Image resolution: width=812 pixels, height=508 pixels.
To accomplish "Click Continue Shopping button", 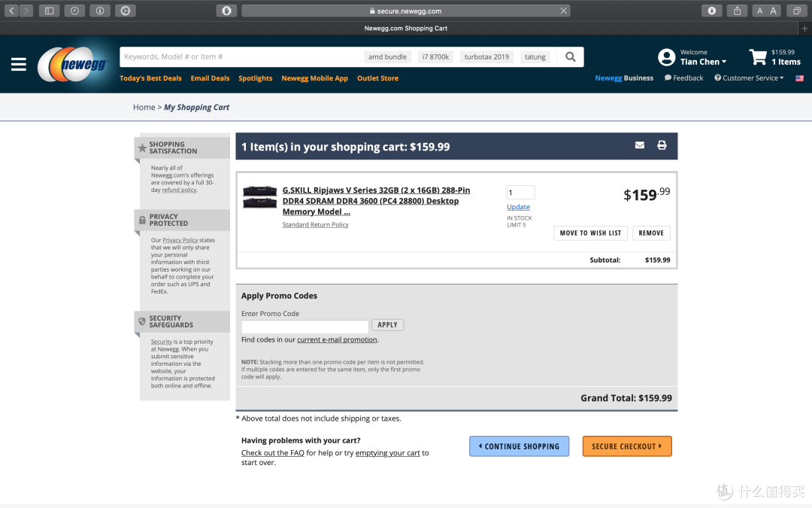I will click(x=519, y=446).
